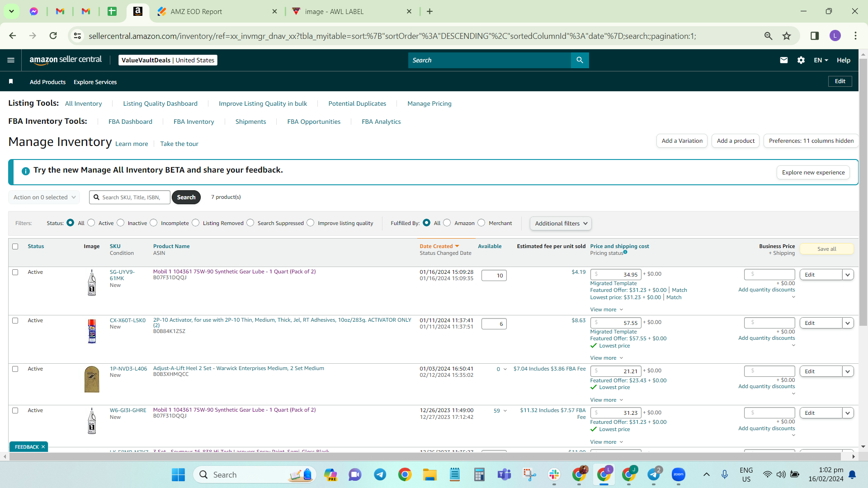Open browser zoom magnifier icon in address bar
Screen dimensions: 868x488
(768, 36)
